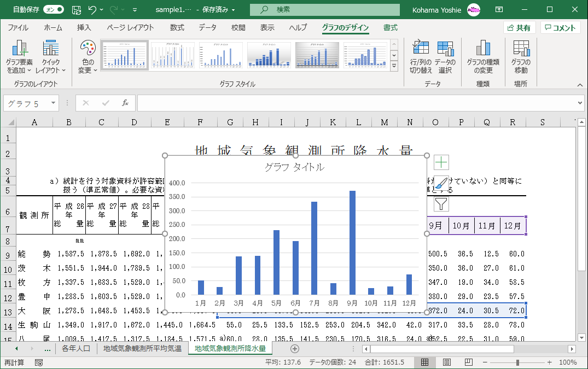Screen dimensions: 588x369
Task: Click the コメント (Comments) button
Action: pos(560,28)
